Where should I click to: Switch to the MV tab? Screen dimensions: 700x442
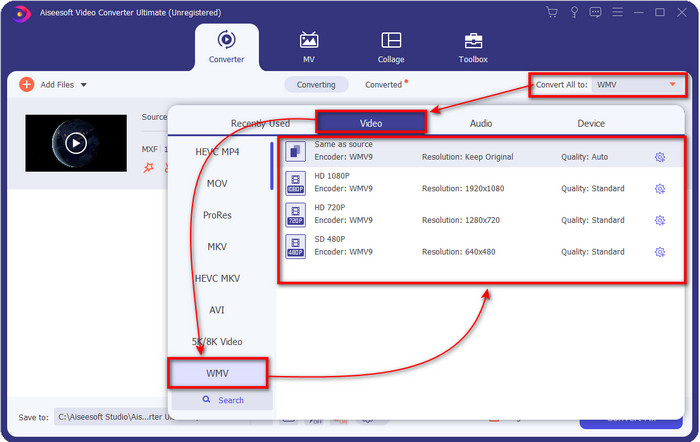tap(308, 47)
